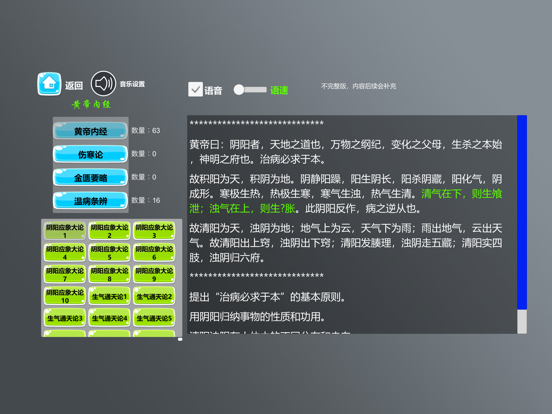Viewport: 552px width, 414px height.
Task: Open music settings via speaker icon
Action: click(x=103, y=83)
